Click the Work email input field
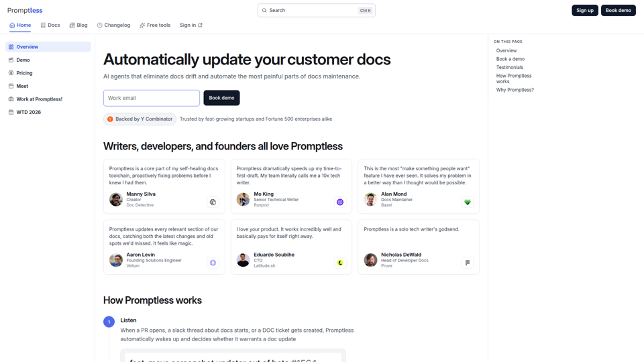The image size is (644, 362). (x=152, y=98)
